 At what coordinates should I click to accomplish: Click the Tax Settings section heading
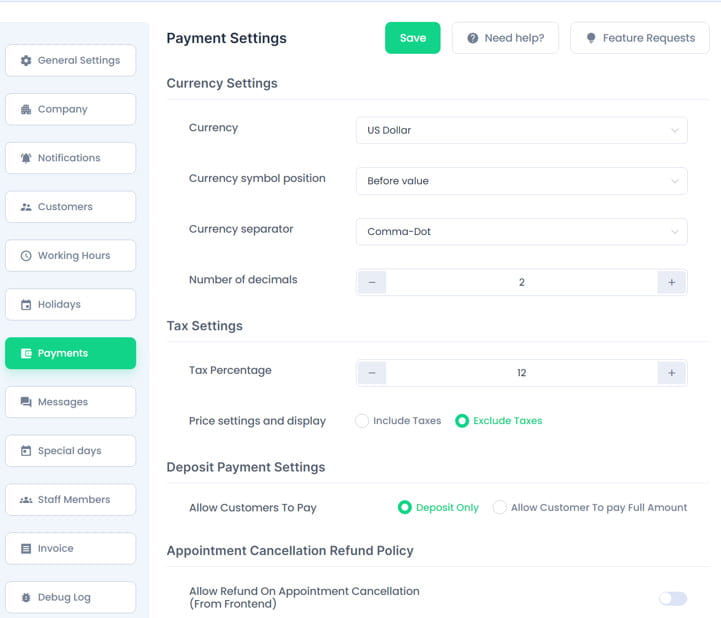205,326
